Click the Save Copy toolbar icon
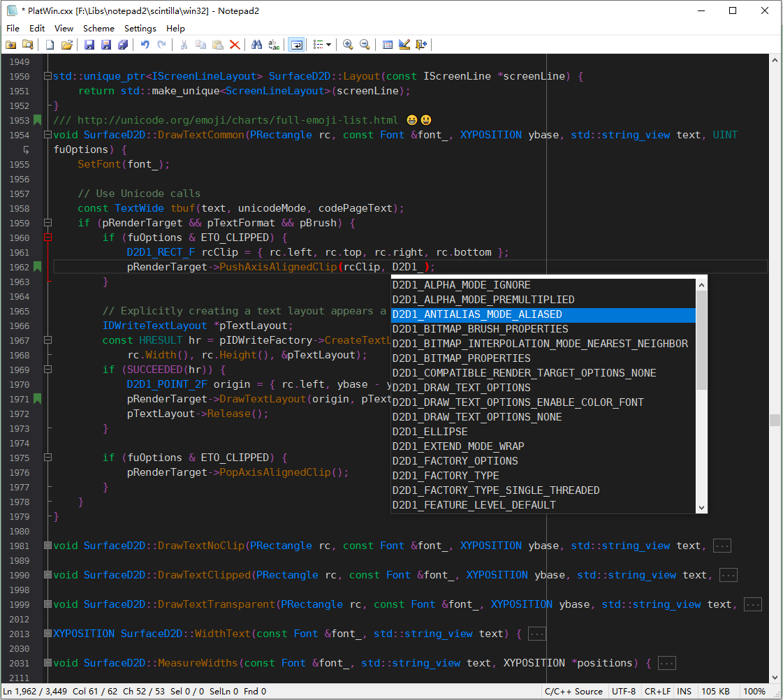Viewport: 783px width, 700px height. tap(123, 45)
